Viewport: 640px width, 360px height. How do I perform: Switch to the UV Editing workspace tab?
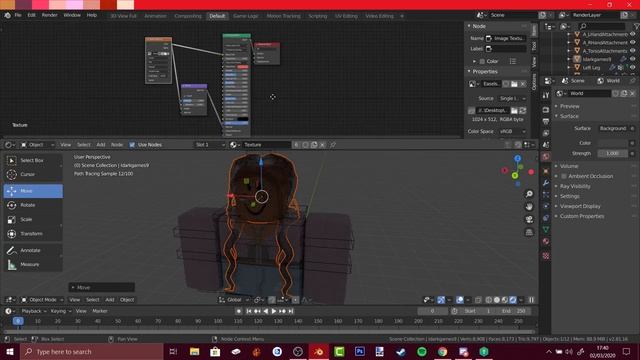[346, 16]
